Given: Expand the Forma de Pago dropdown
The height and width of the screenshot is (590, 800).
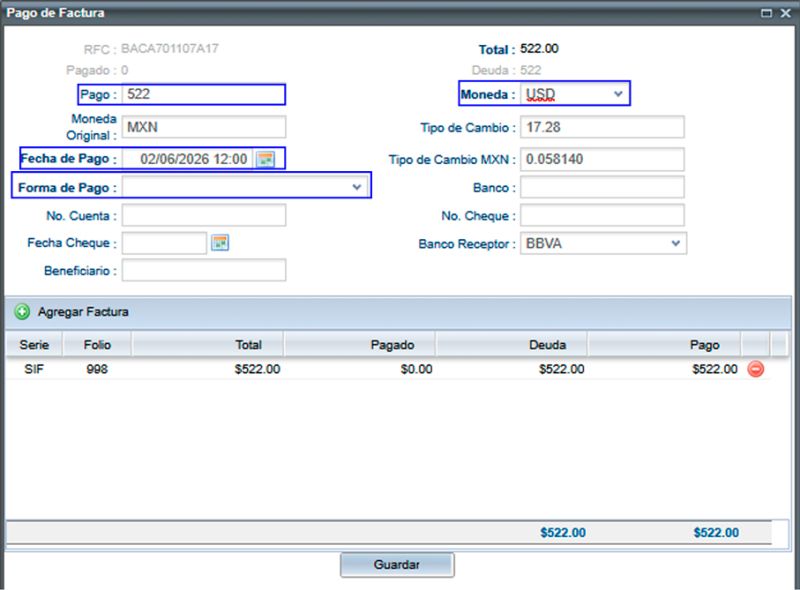Looking at the screenshot, I should (x=357, y=187).
